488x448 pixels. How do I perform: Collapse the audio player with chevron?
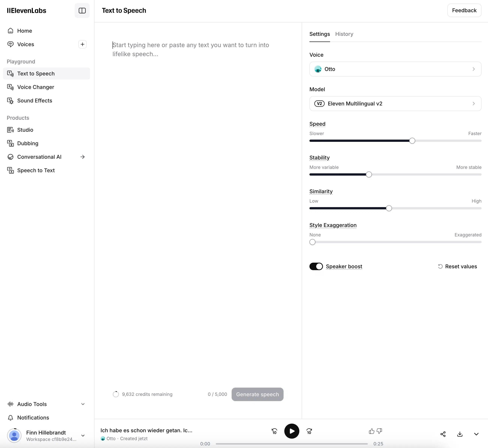(x=476, y=434)
